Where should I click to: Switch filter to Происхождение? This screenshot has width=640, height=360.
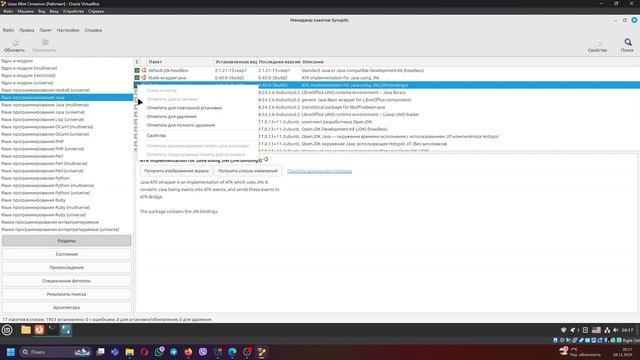(x=67, y=268)
